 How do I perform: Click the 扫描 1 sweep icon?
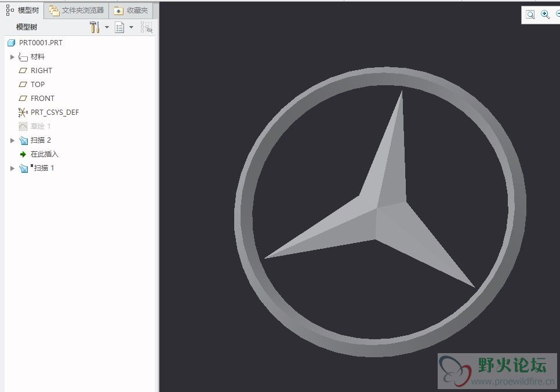(x=24, y=168)
